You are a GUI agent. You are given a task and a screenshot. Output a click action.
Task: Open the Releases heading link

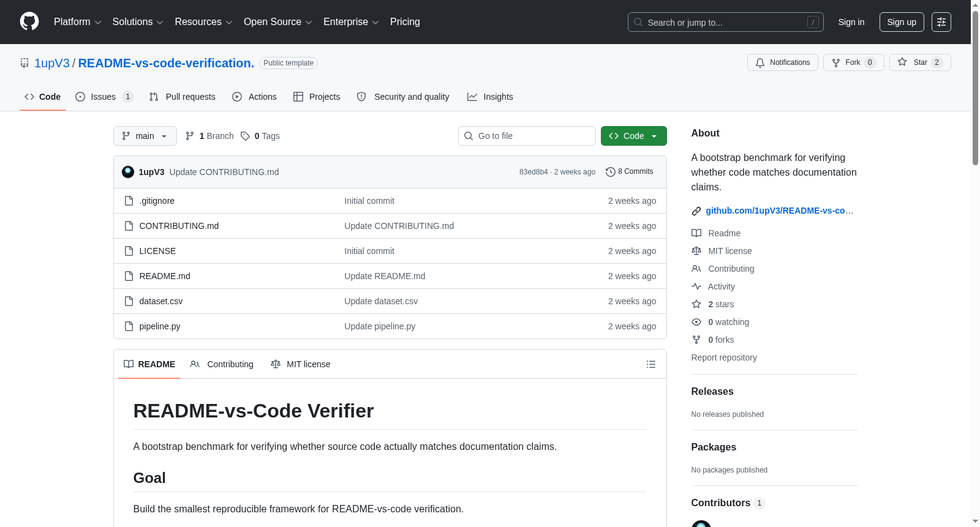tap(712, 391)
